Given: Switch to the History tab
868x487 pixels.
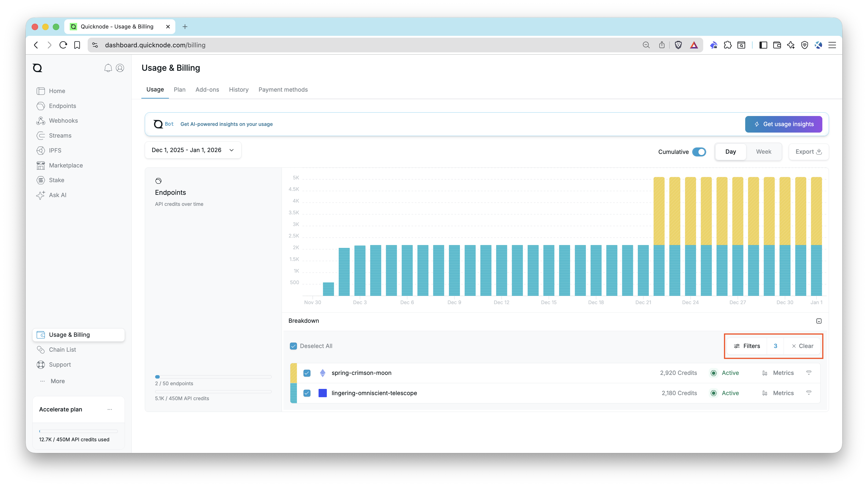Looking at the screenshot, I should pyautogui.click(x=238, y=89).
